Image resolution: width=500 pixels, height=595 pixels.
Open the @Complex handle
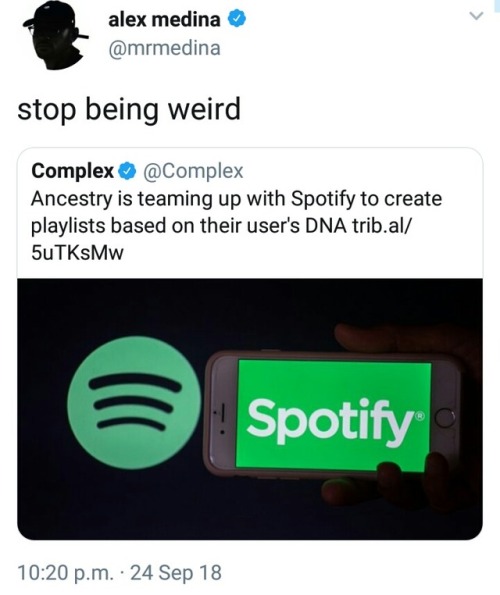[193, 171]
